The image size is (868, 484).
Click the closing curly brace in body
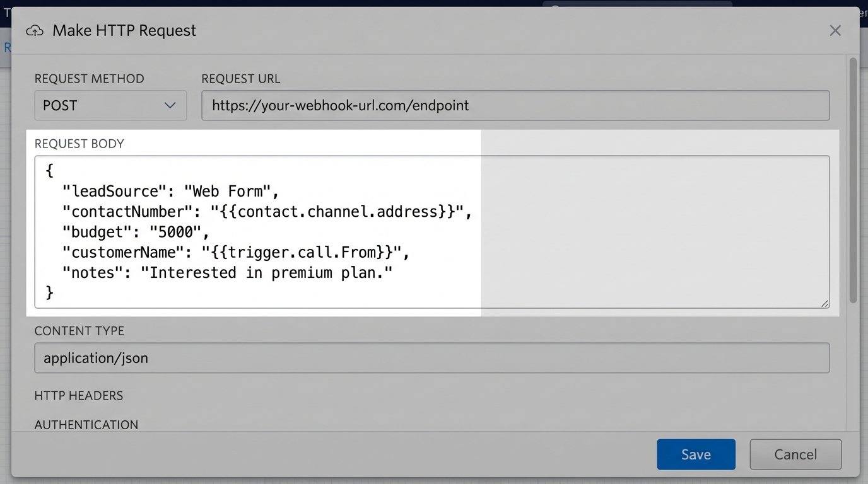(x=50, y=293)
